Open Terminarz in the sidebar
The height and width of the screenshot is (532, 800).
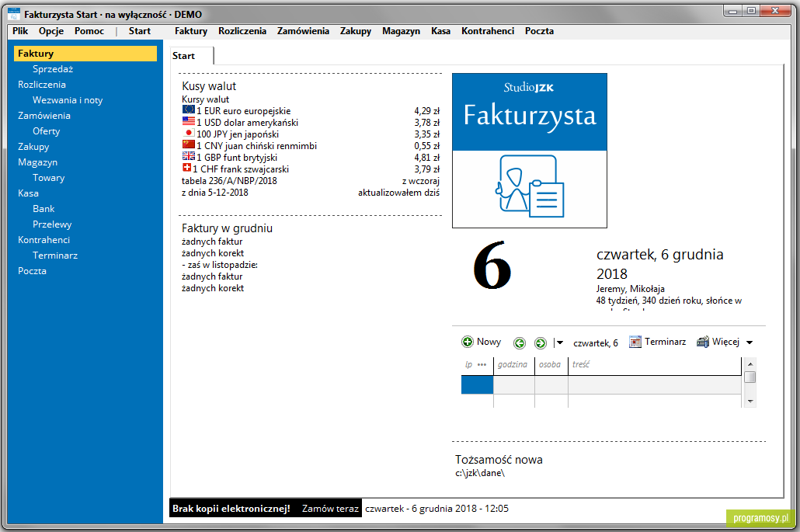coord(55,256)
